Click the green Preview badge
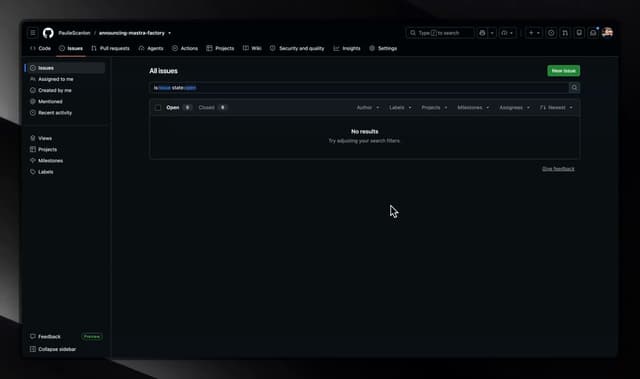Viewport: 640px width, 379px height. click(x=92, y=337)
